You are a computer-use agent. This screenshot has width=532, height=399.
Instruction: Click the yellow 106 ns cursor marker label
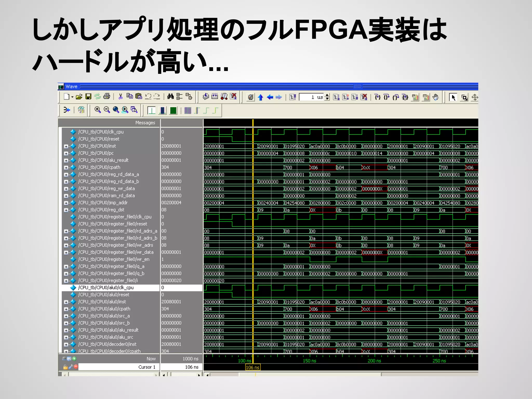point(253,367)
